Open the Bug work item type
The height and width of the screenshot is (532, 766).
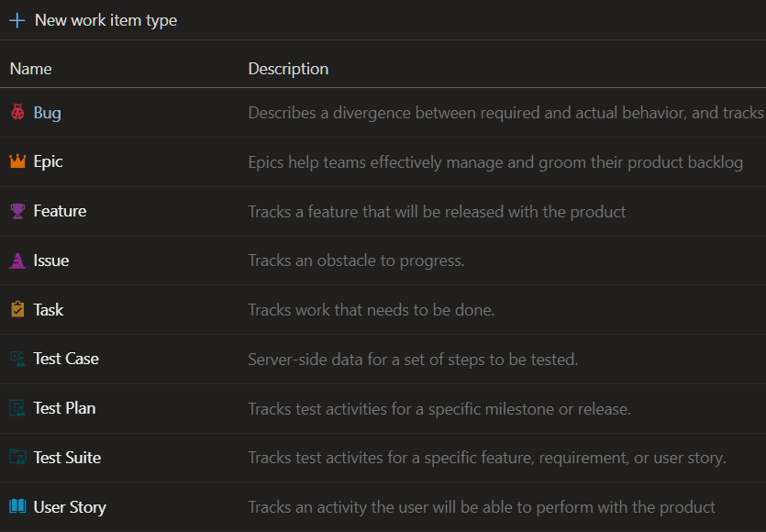(x=48, y=113)
